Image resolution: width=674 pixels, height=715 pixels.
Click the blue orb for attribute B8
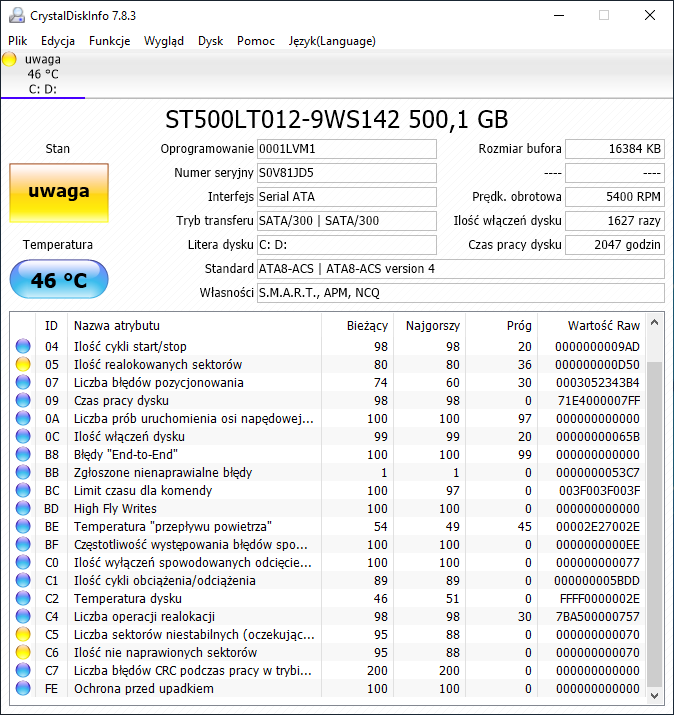[23, 455]
